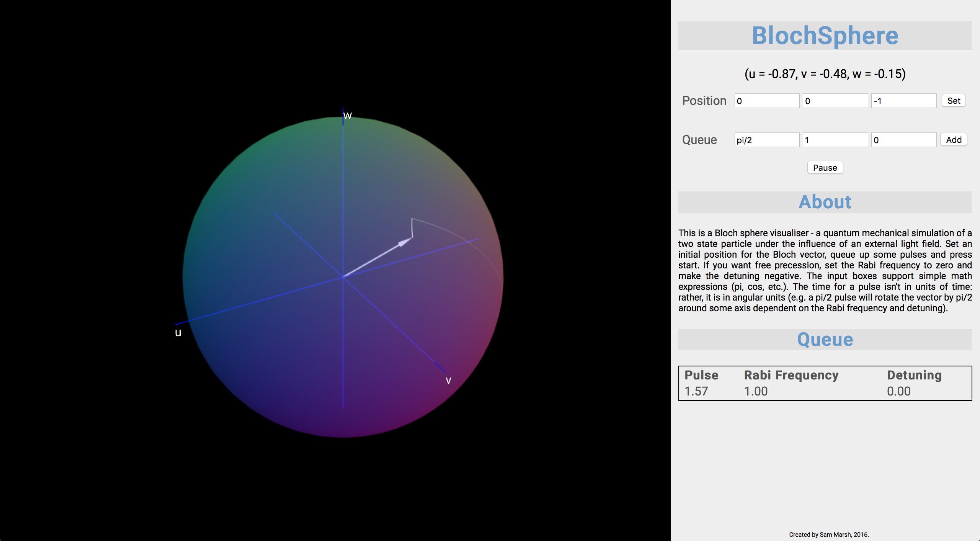The image size is (980, 541).
Task: Click the w axis label on sphere
Action: pos(347,116)
